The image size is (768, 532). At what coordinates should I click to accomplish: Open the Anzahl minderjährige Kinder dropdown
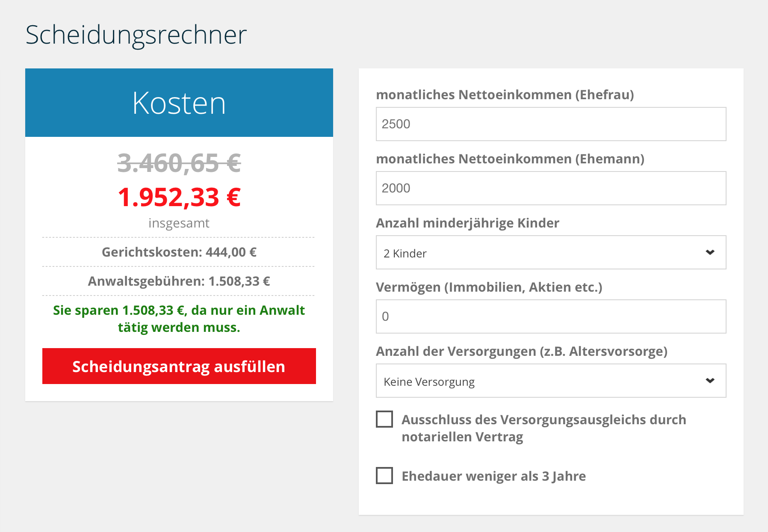pyautogui.click(x=551, y=252)
